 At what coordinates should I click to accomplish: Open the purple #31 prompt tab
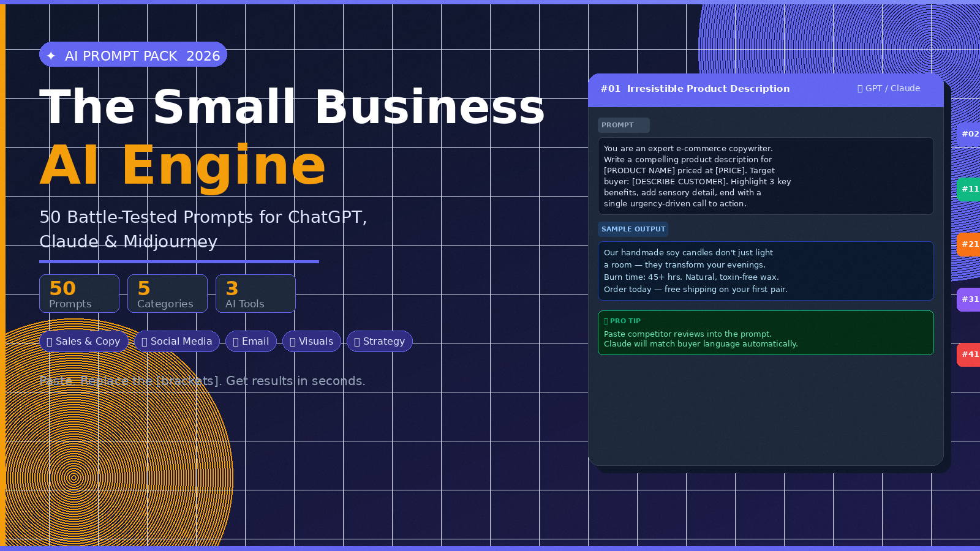pyautogui.click(x=968, y=299)
